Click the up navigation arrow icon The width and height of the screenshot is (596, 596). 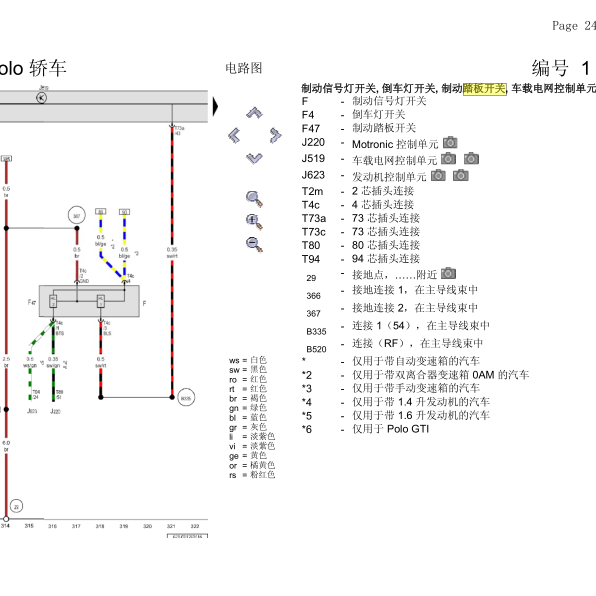click(254, 113)
